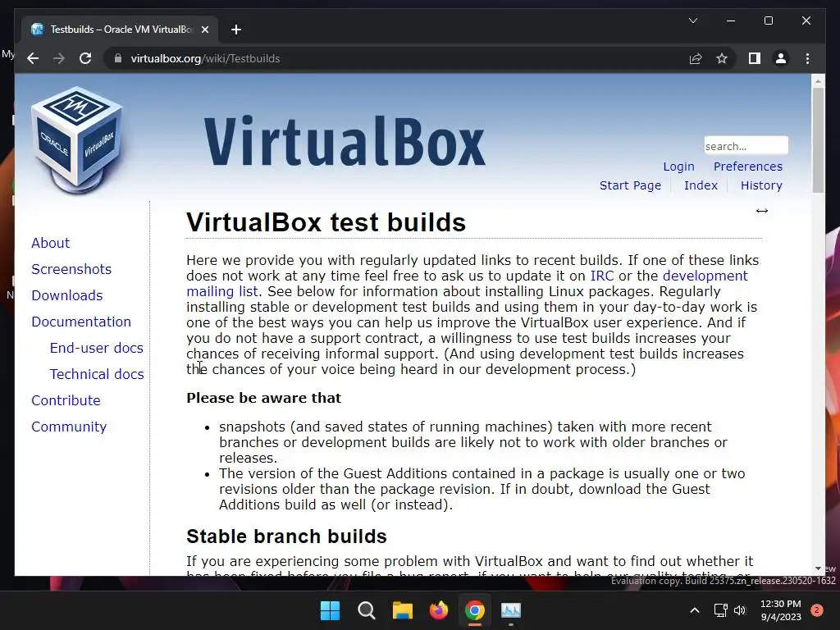
Task: Share this page icon in address bar
Action: click(x=696, y=58)
